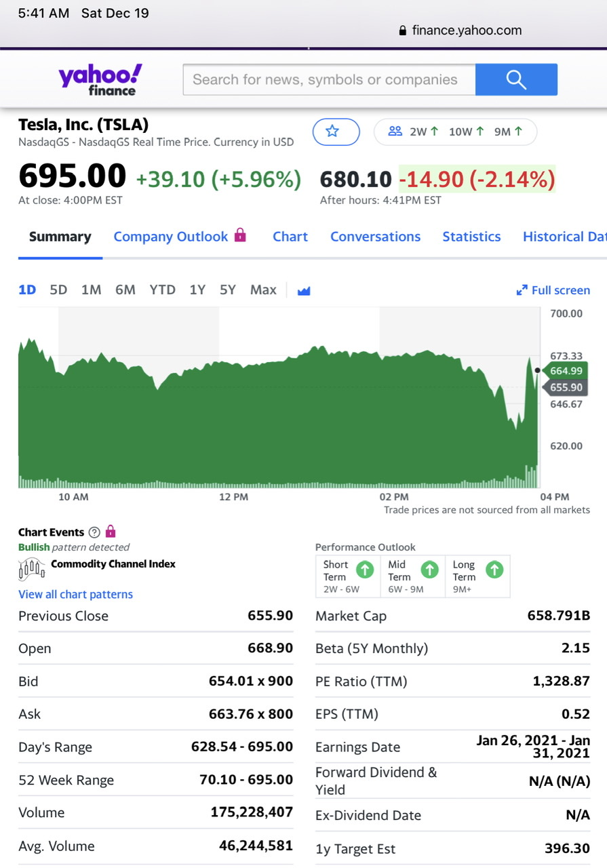
Task: Click the Long Term green arrow icon
Action: point(495,570)
